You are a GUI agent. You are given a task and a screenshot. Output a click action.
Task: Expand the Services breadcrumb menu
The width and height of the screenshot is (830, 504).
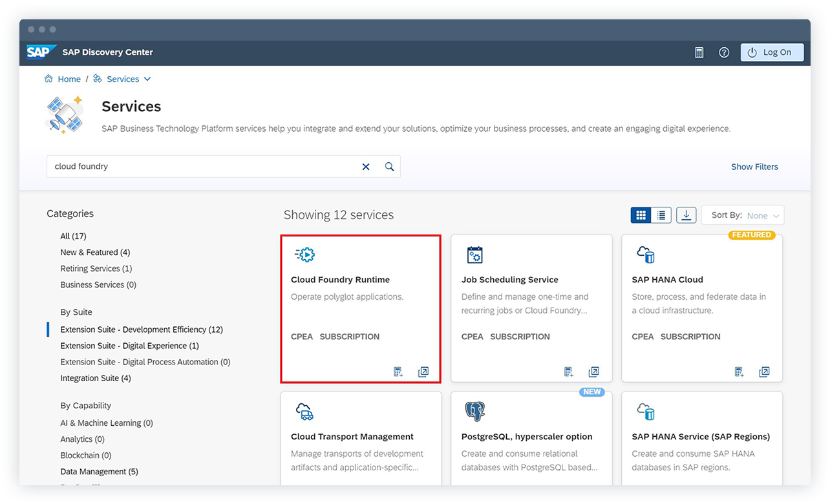147,78
